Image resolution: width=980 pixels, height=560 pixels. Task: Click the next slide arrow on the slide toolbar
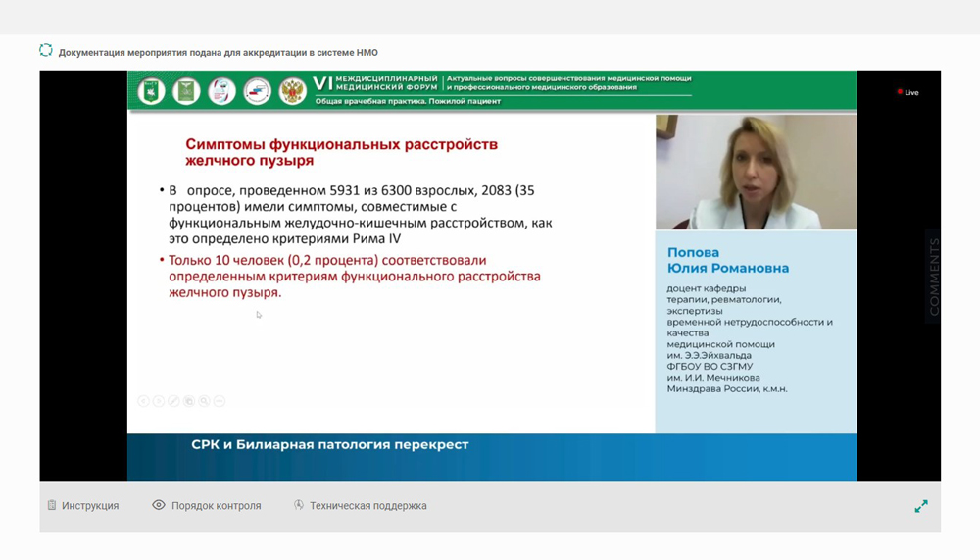(x=158, y=401)
